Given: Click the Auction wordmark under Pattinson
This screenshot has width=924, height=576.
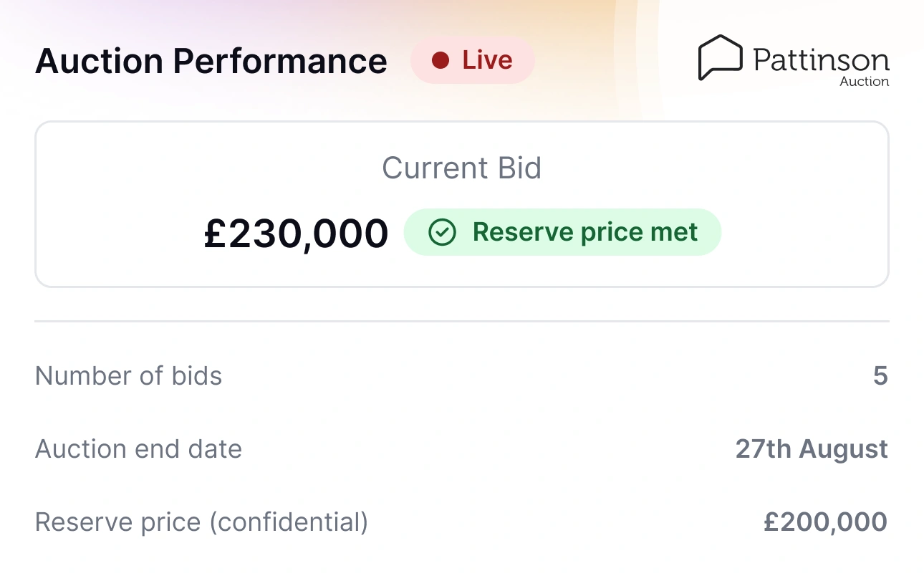Looking at the screenshot, I should pos(864,81).
